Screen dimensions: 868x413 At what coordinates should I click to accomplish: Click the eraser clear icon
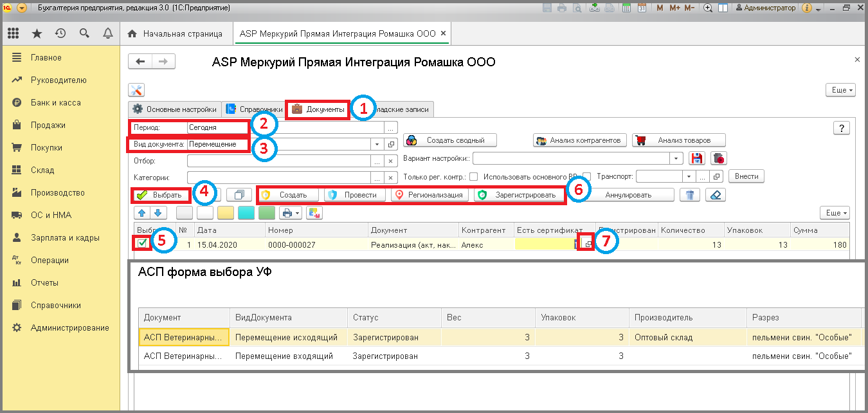(x=715, y=195)
